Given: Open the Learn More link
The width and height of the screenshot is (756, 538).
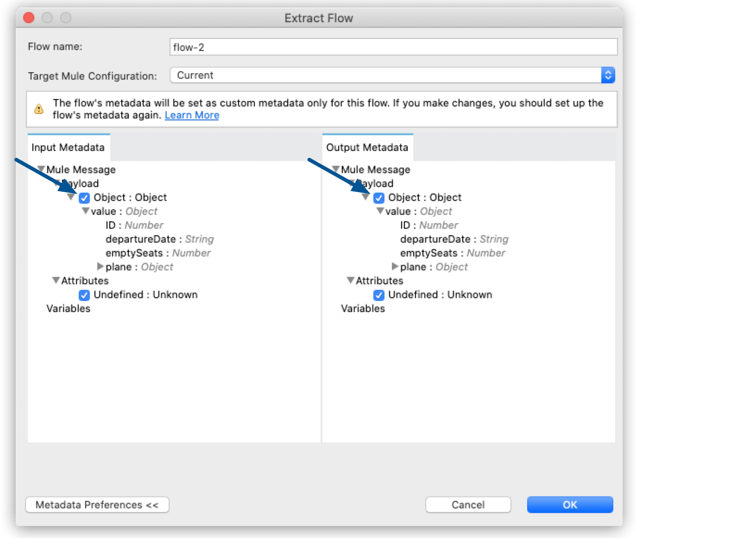Looking at the screenshot, I should [191, 115].
